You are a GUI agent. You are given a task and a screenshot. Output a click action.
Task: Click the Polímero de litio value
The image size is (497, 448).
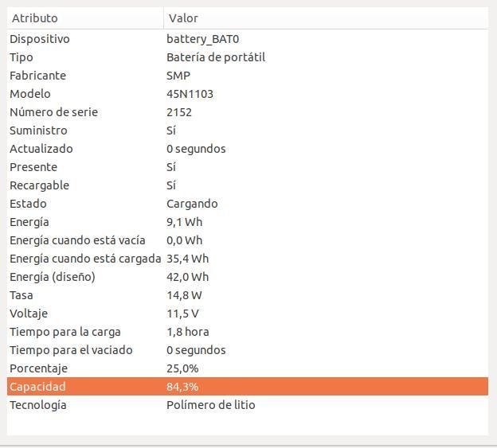[211, 405]
